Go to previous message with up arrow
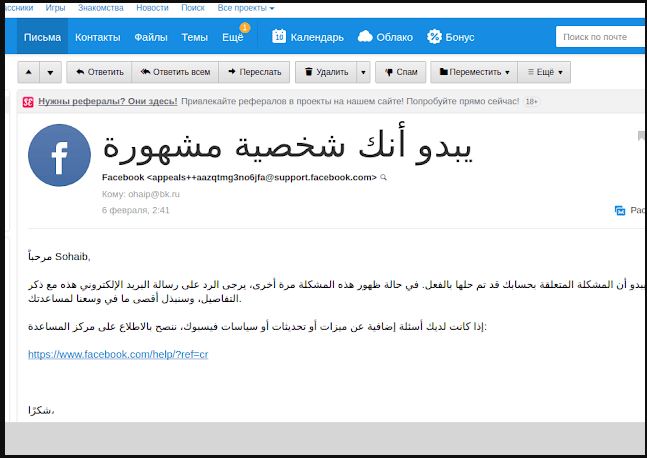Viewport: 647px width, 458px height. tap(28, 72)
